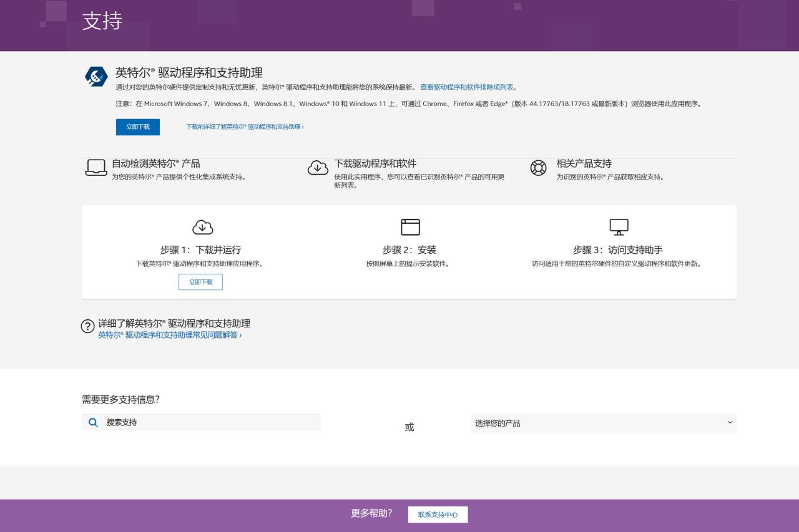
Task: Click the cloud download icon beside 下载驱动程序和软件
Action: [x=318, y=168]
